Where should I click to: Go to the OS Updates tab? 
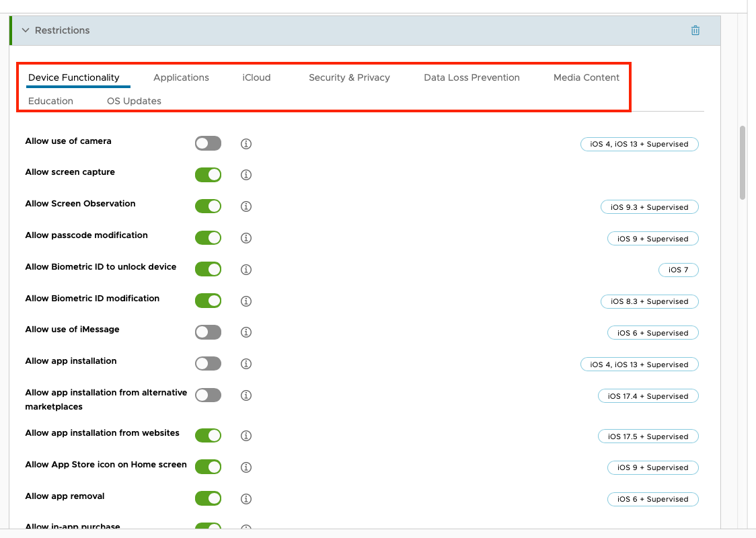point(134,101)
